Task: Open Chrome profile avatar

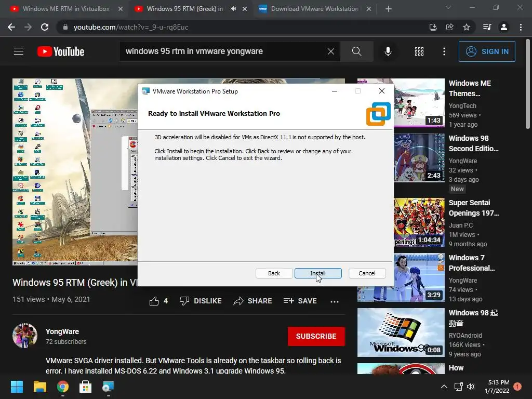Action: [504, 27]
